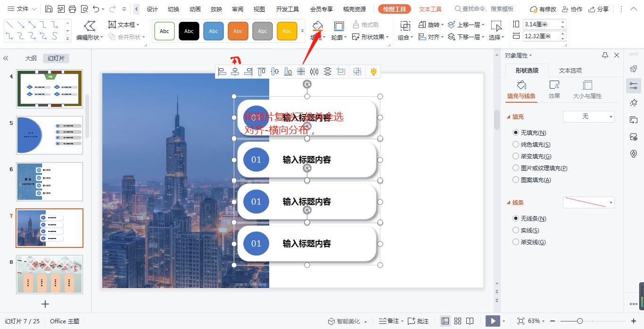The height and width of the screenshot is (329, 644).
Task: Click the Comments (批注) button in status bar
Action: pyautogui.click(x=418, y=321)
